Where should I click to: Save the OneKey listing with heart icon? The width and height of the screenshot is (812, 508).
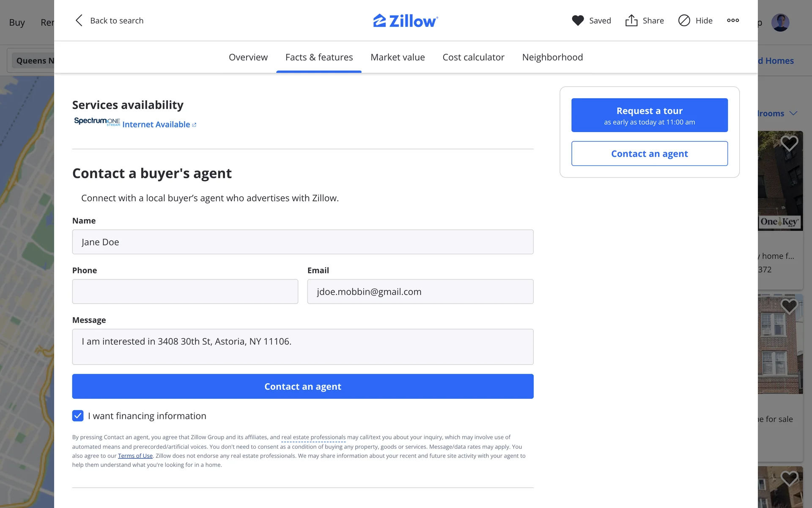pyautogui.click(x=789, y=144)
